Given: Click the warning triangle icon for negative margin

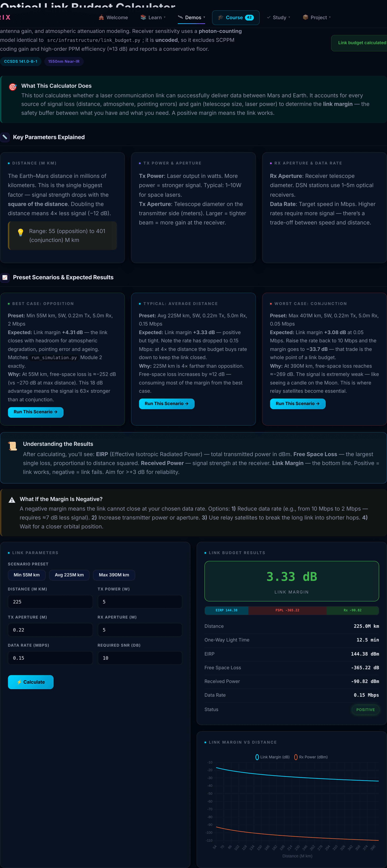Looking at the screenshot, I should pos(12,500).
